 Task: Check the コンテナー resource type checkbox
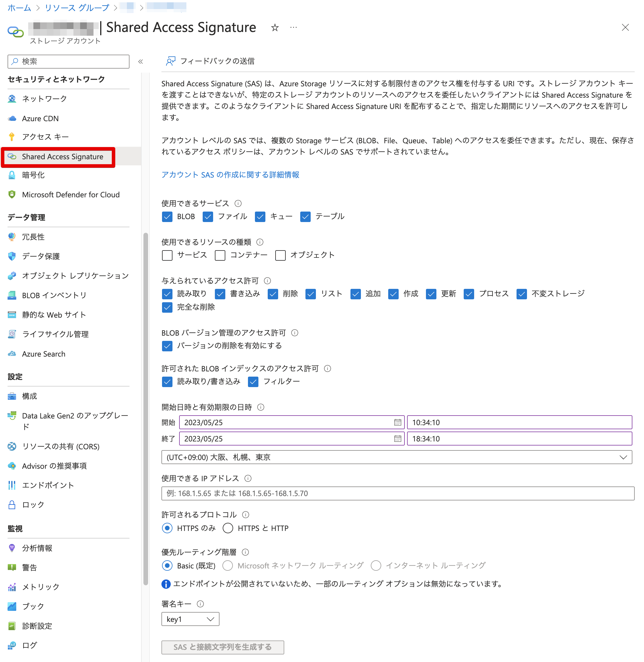pos(220,255)
